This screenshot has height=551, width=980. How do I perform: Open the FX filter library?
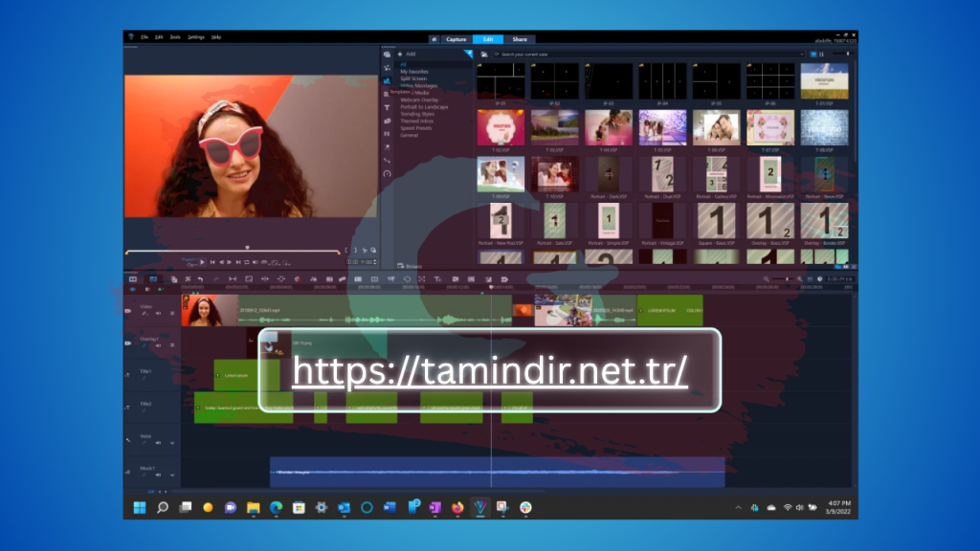click(x=387, y=134)
